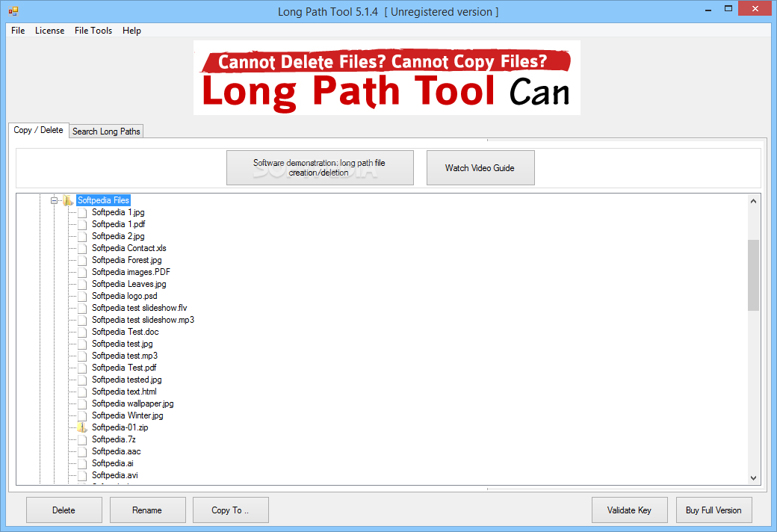Click the Watch Video Guide button
The image size is (777, 532).
tap(480, 167)
